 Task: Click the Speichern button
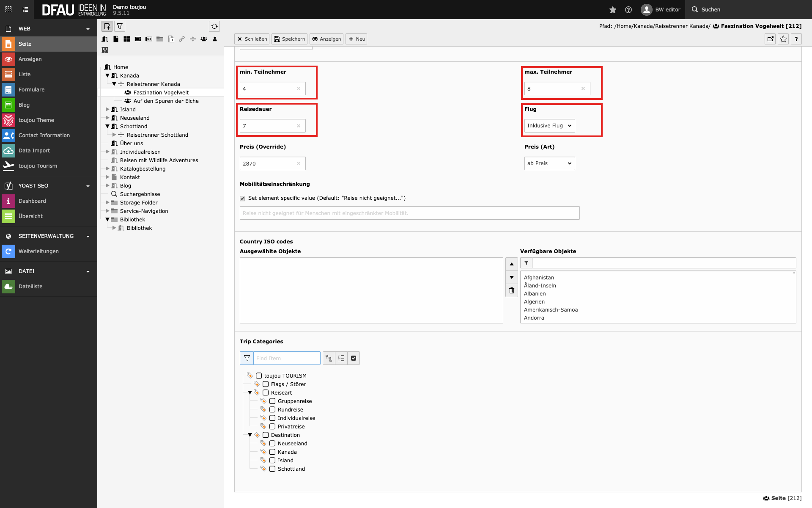pos(289,39)
